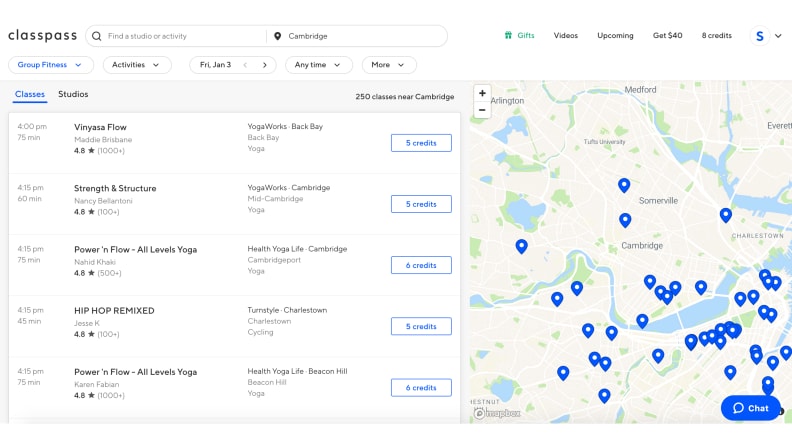Image resolution: width=792 pixels, height=446 pixels.
Task: Click the Mapbox logo
Action: (498, 414)
